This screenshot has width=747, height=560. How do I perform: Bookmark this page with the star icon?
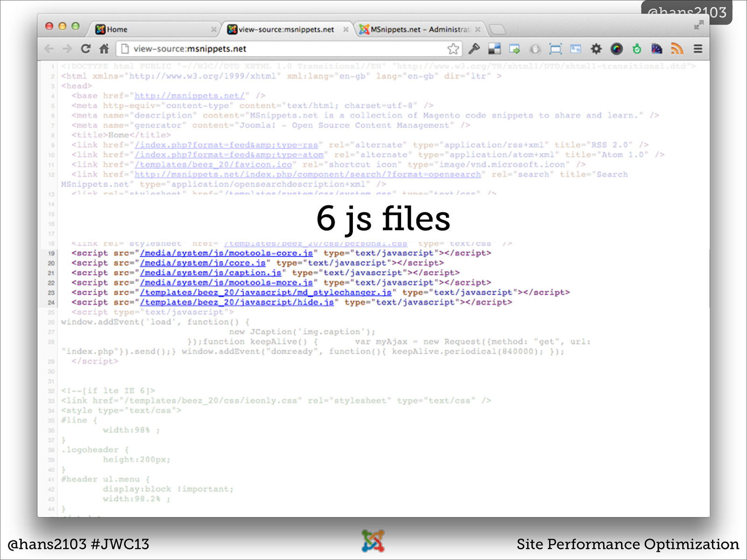click(x=453, y=49)
